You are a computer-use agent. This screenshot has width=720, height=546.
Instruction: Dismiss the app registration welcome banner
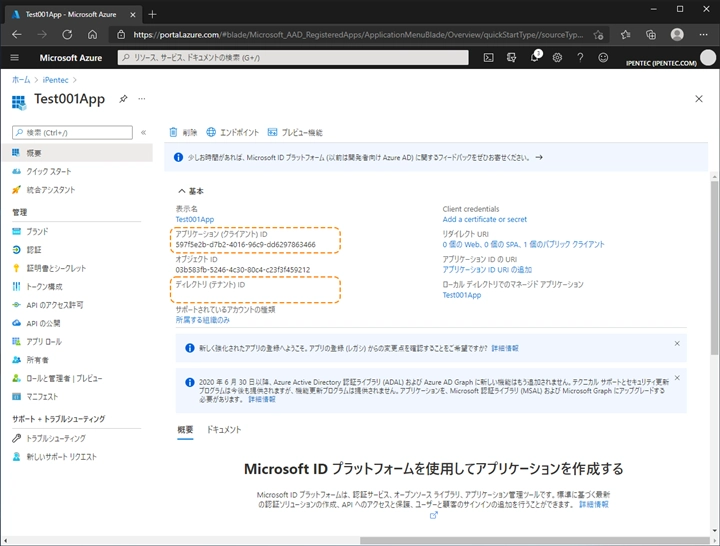677,343
